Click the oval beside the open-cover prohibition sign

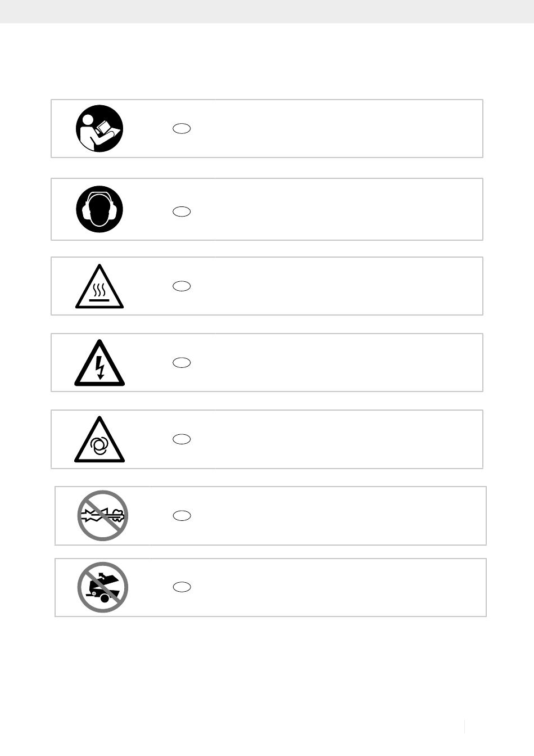coord(182,587)
